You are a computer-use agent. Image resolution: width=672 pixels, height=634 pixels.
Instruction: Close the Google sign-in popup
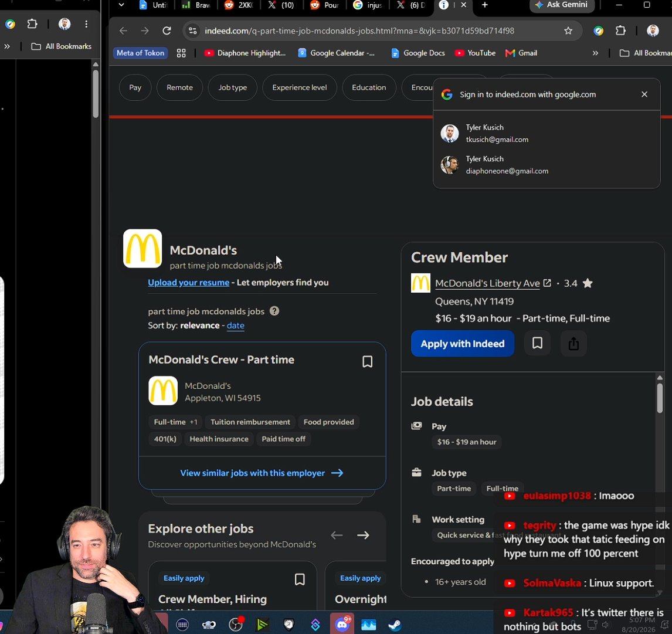[x=644, y=94]
